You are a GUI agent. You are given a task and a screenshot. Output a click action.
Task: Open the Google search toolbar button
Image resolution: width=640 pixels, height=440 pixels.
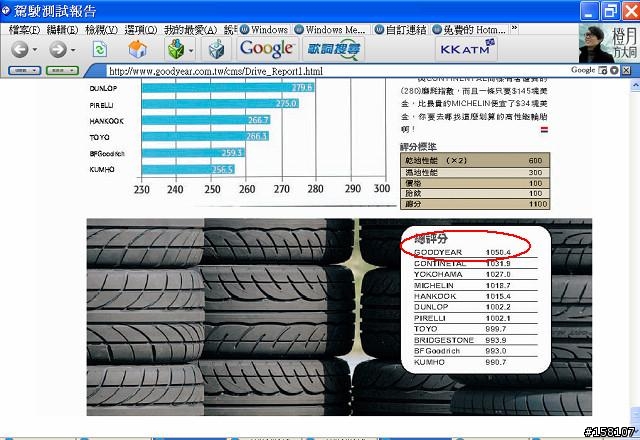click(x=267, y=49)
